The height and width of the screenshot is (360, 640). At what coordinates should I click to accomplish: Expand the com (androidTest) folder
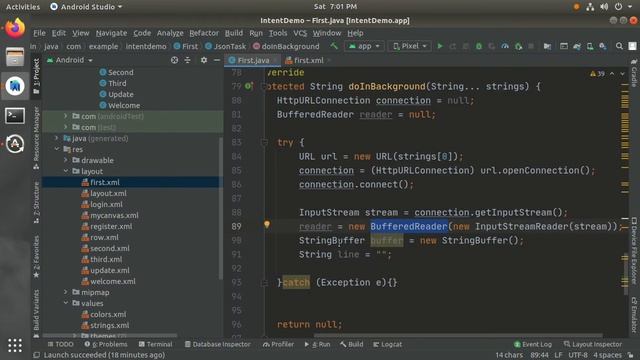tap(66, 116)
